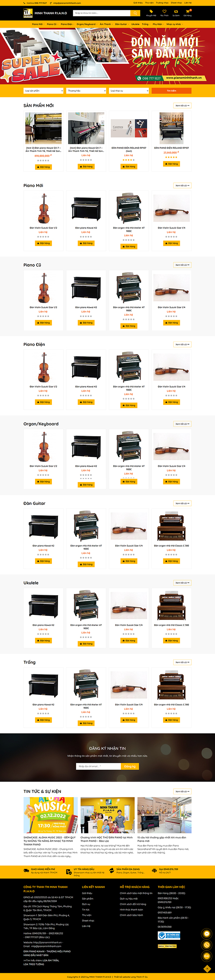Expand the Thương hiệu dropdown

click(86, 91)
